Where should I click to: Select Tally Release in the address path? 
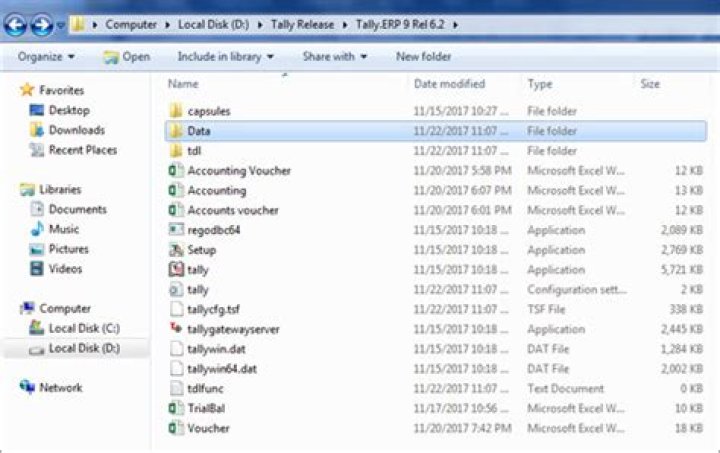click(302, 25)
